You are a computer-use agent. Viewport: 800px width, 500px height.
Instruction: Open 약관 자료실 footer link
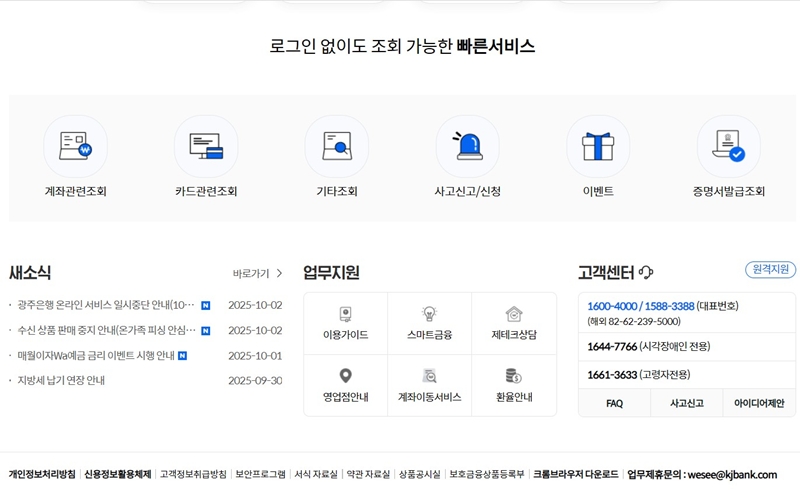click(368, 474)
